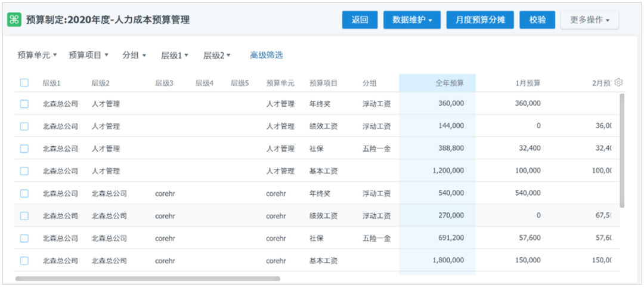Check the 人才管理 基本工资 row checkbox
This screenshot has width=644, height=287.
tap(24, 171)
